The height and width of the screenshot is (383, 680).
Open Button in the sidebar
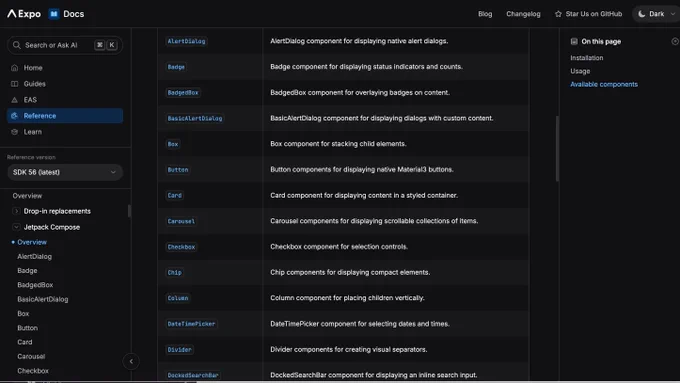coord(27,328)
